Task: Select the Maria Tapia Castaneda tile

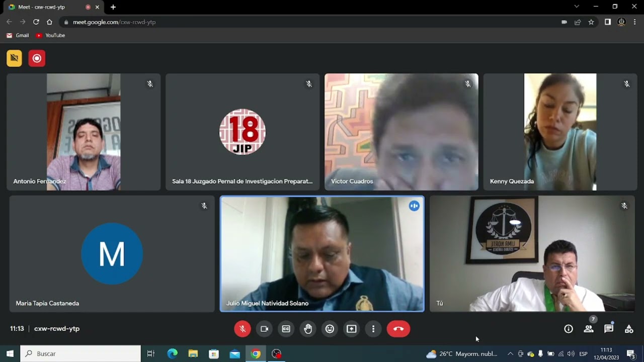Action: pyautogui.click(x=112, y=254)
